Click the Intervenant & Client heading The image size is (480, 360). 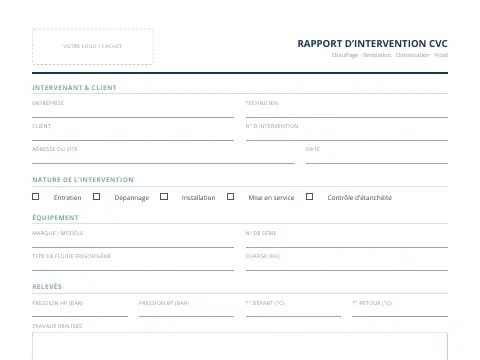74,88
